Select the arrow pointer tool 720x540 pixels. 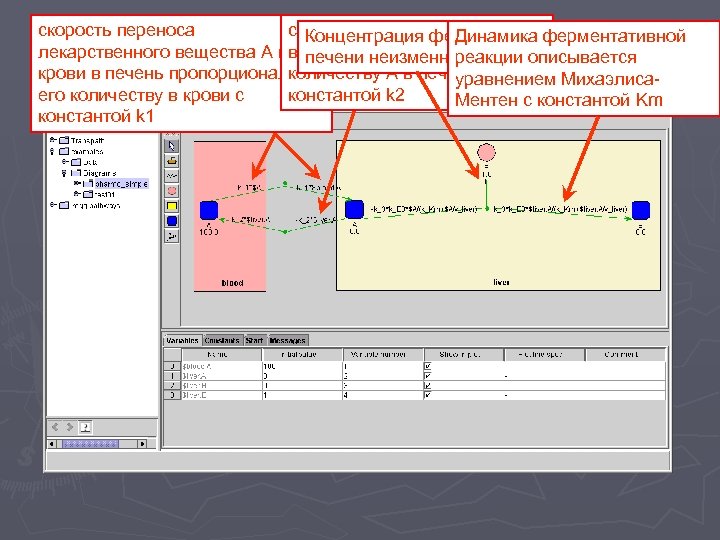(x=171, y=146)
